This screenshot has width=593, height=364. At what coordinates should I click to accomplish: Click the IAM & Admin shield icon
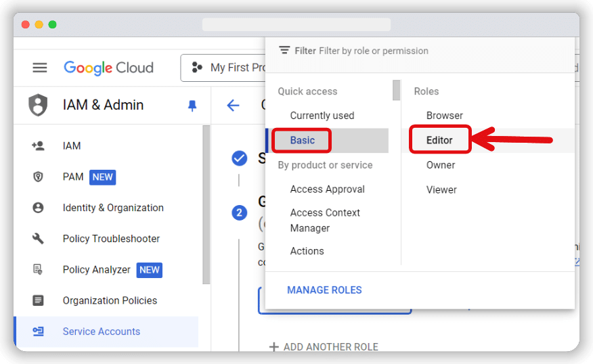coord(38,105)
